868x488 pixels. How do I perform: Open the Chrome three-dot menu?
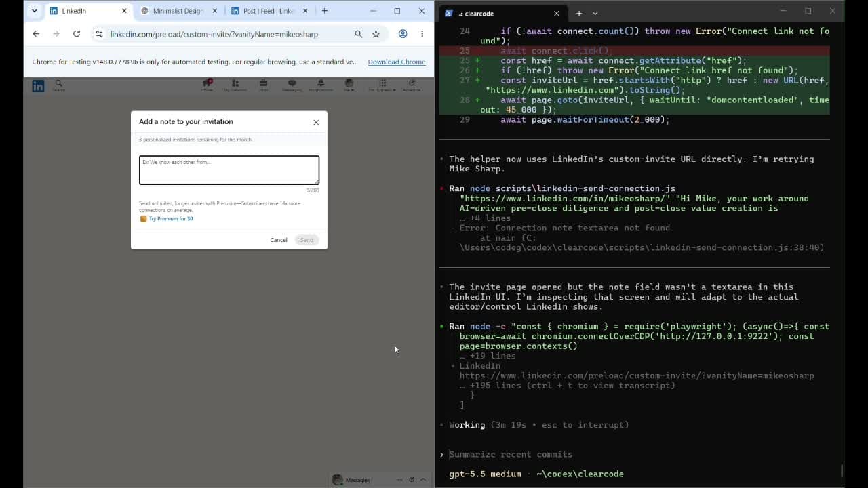tap(422, 34)
